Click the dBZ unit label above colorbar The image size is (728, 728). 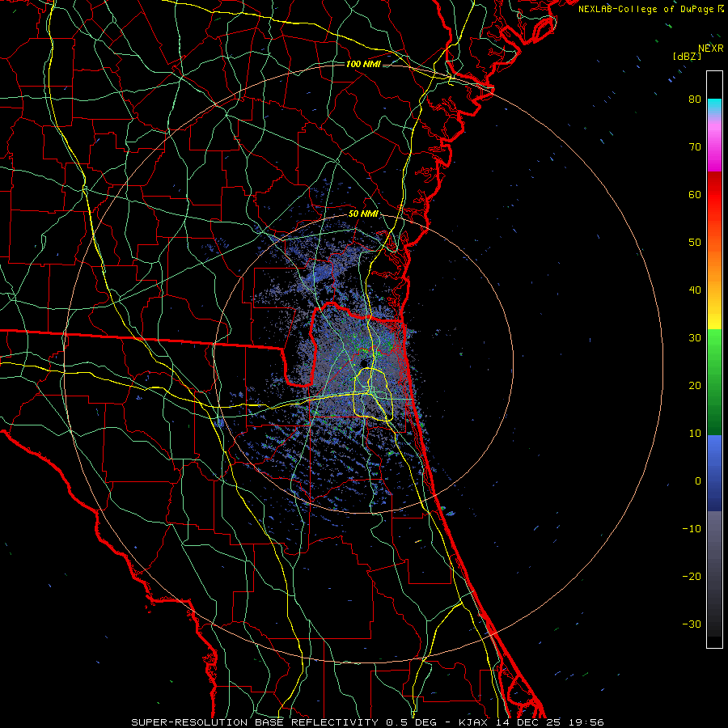687,56
